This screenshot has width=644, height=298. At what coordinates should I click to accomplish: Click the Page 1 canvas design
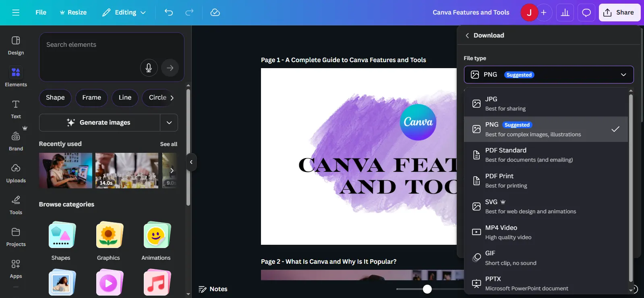click(x=359, y=156)
